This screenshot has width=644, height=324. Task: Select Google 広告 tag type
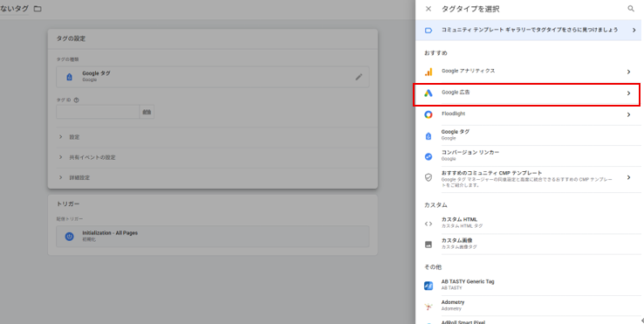tap(528, 93)
